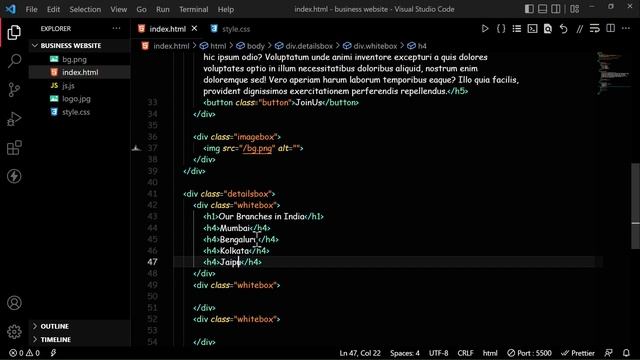Toggle the bottom panel
The height and width of the screenshot is (360, 640).
[x=542, y=9]
